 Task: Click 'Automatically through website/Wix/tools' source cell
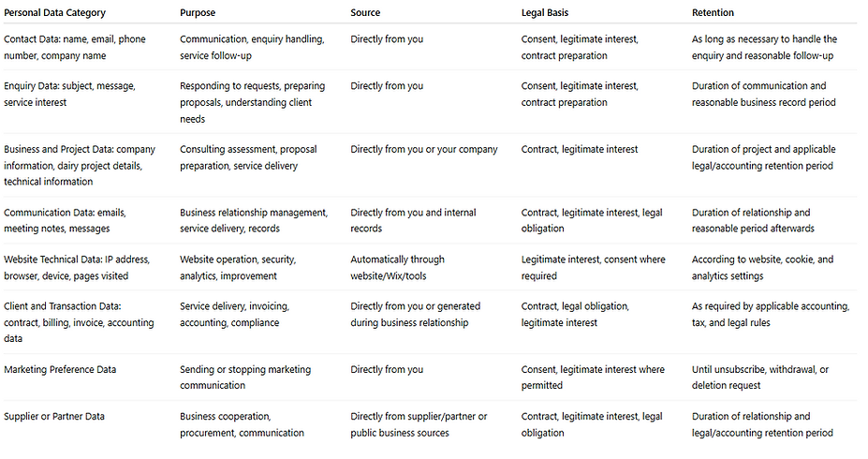click(x=397, y=267)
